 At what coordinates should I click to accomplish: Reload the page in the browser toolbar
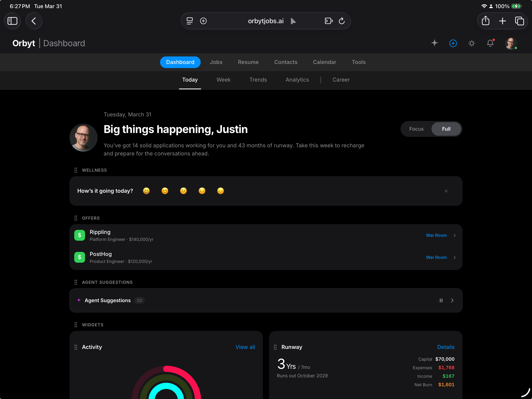[x=342, y=21]
